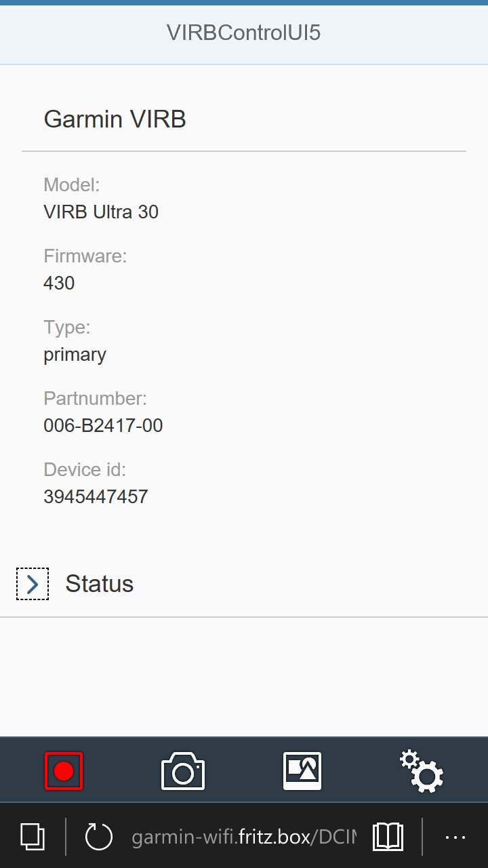Start video recording with red record button
Screen dimensions: 488x868
[x=64, y=771]
